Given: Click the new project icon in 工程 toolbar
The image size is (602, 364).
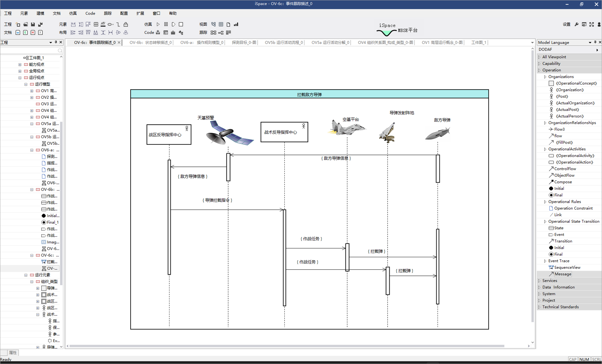Looking at the screenshot, I should (x=18, y=24).
